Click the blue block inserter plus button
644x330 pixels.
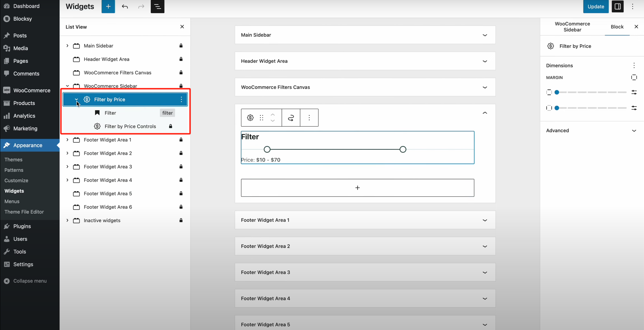point(108,6)
